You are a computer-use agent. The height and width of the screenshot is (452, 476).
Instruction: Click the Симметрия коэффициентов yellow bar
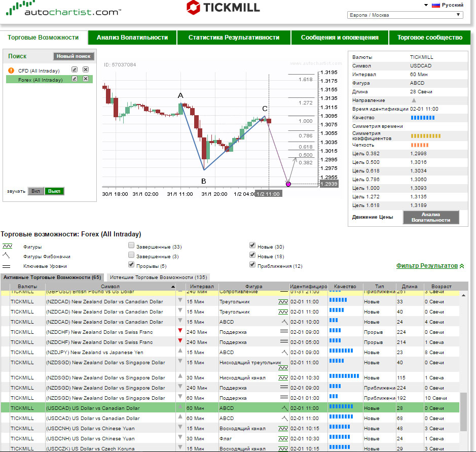coord(426,136)
